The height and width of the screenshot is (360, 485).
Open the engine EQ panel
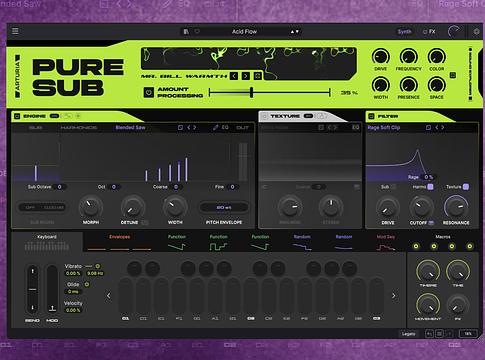[225, 127]
